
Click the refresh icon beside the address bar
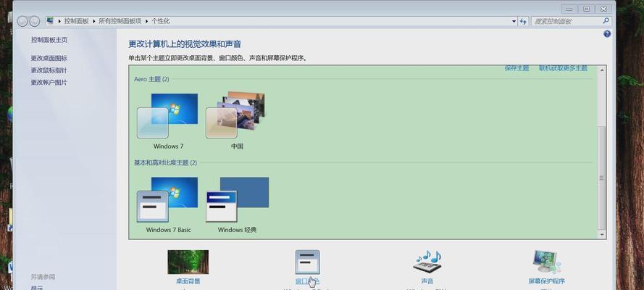click(523, 21)
